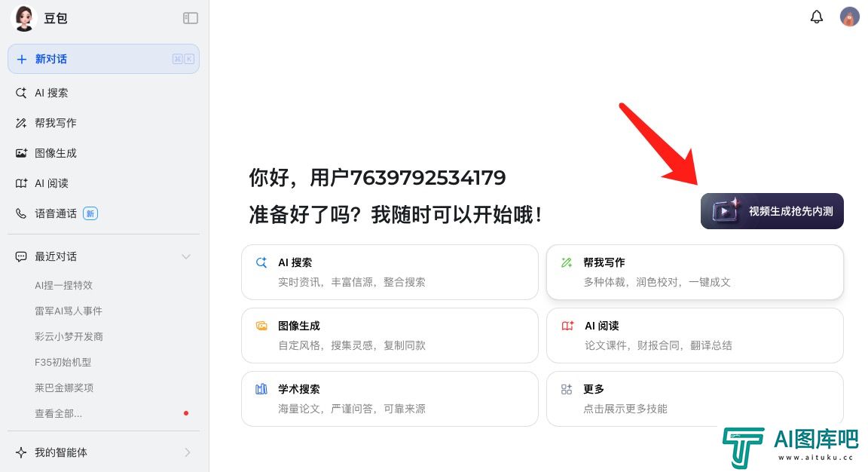
Task: Open the user profile avatar menu
Action: pos(849,17)
